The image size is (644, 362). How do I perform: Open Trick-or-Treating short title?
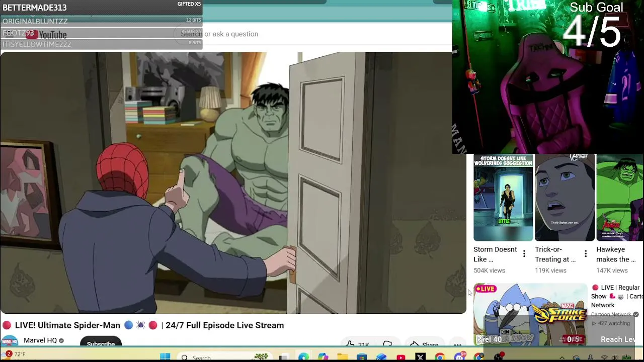[x=555, y=254]
